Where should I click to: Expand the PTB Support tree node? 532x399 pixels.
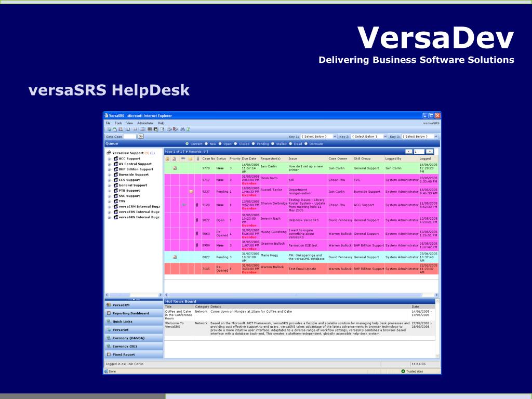109,191
